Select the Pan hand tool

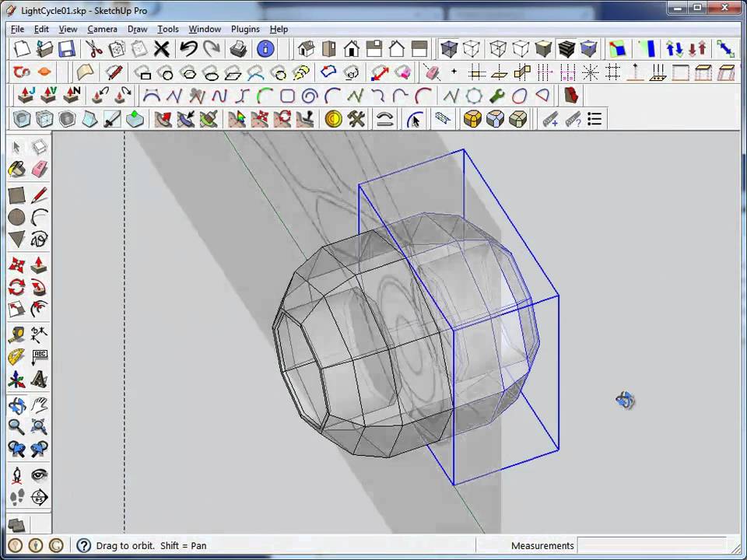40,404
